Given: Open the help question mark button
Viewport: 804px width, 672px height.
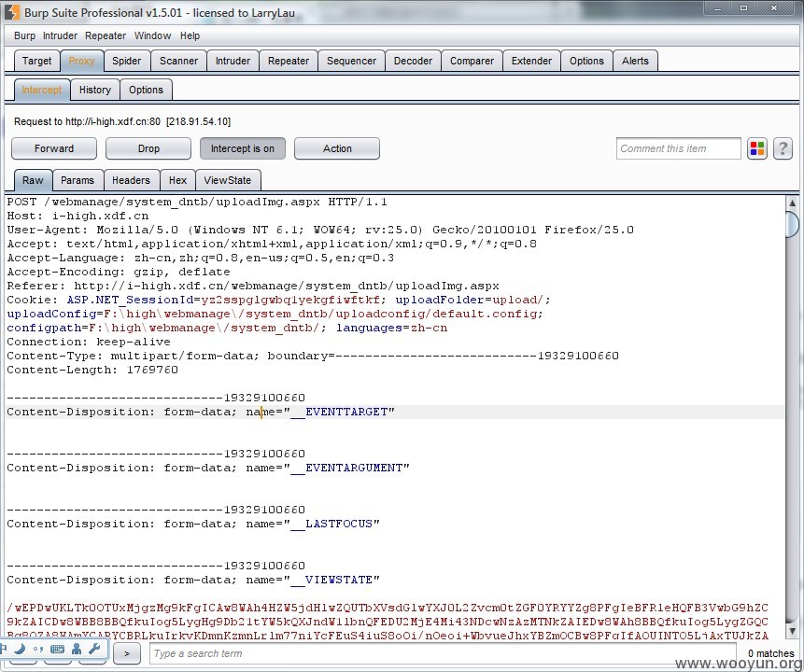Looking at the screenshot, I should (x=783, y=148).
